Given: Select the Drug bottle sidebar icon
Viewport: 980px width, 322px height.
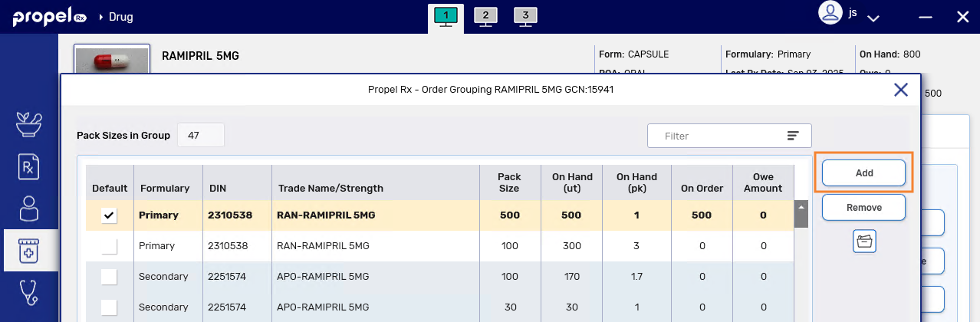Looking at the screenshot, I should click(x=29, y=250).
